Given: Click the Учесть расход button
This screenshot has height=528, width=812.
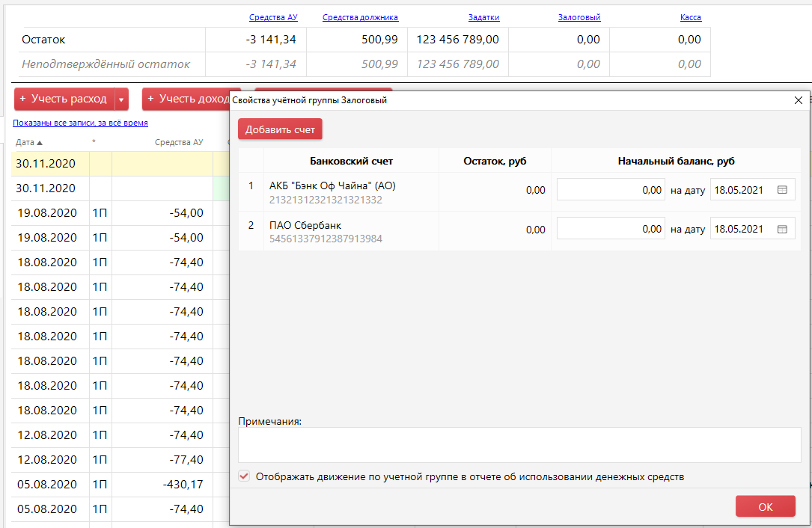Looking at the screenshot, I should (64, 99).
